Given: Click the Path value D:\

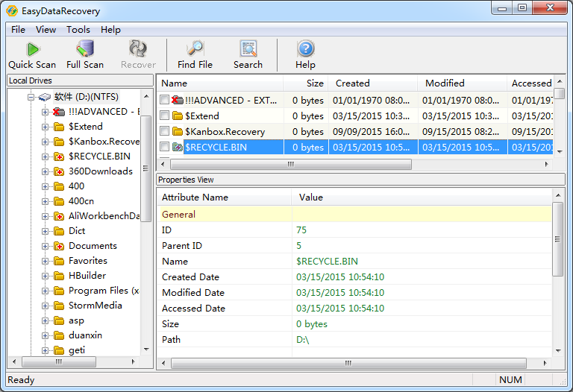Looking at the screenshot, I should [x=303, y=340].
